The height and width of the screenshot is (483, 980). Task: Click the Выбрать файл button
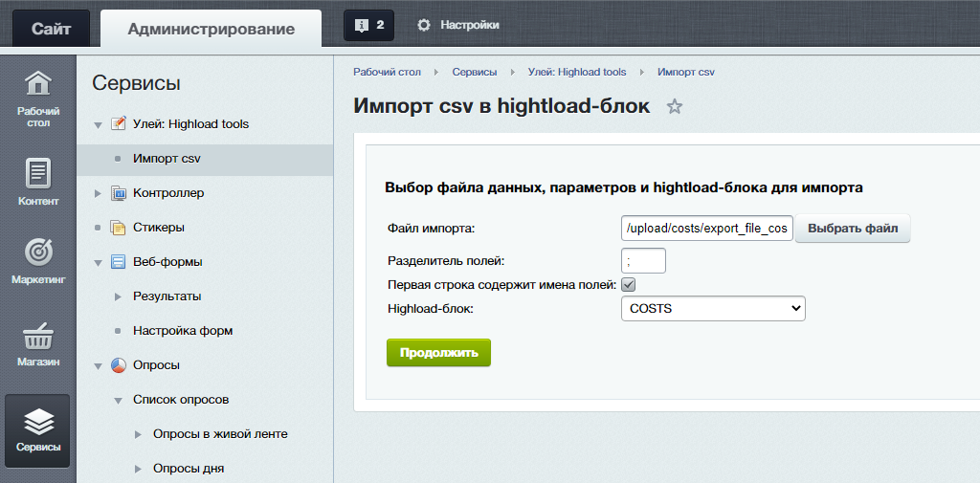point(853,229)
